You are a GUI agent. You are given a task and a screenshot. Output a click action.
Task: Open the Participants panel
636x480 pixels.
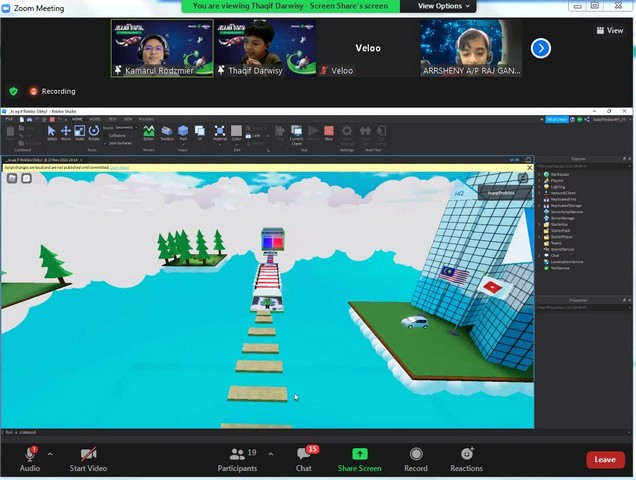pos(237,455)
